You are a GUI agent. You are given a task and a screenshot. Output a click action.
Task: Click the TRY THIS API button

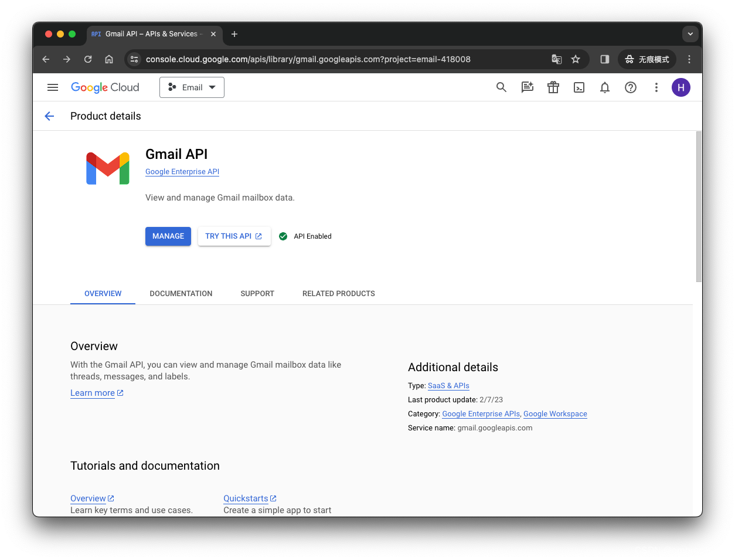[x=234, y=236]
